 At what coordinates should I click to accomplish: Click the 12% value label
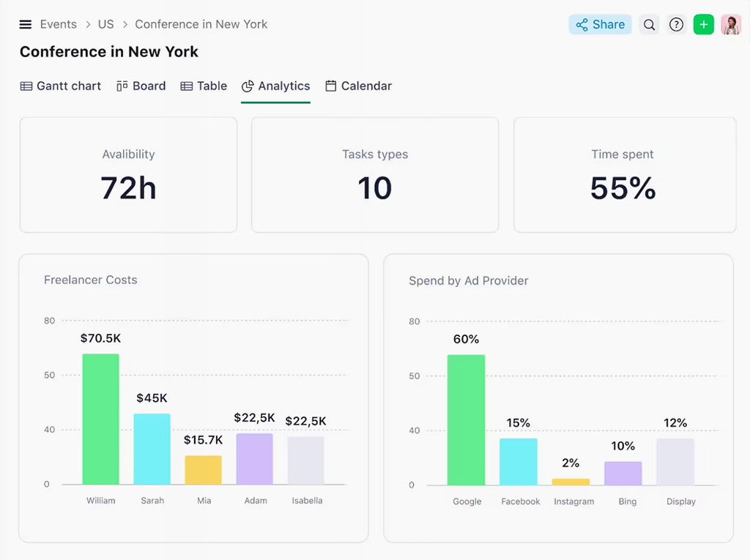point(675,423)
